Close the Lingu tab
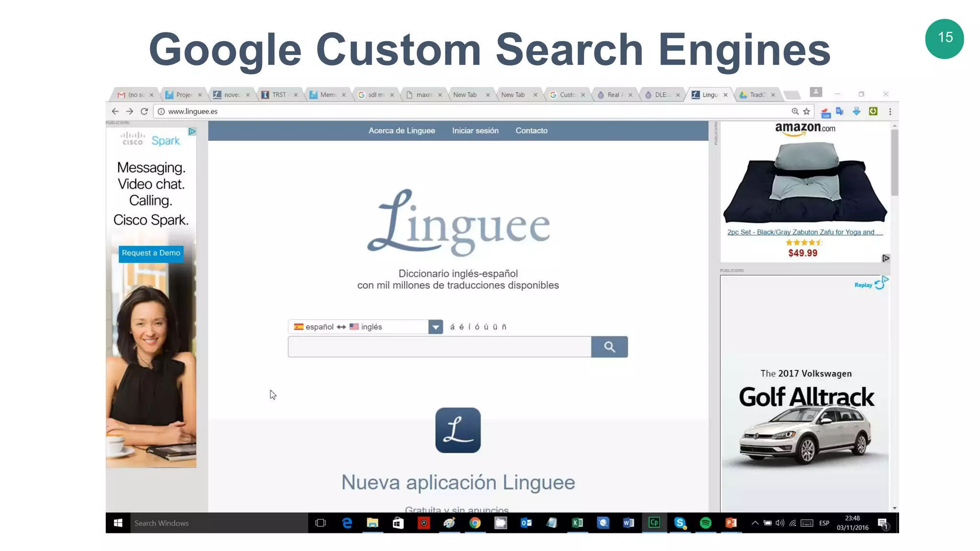 click(x=725, y=95)
